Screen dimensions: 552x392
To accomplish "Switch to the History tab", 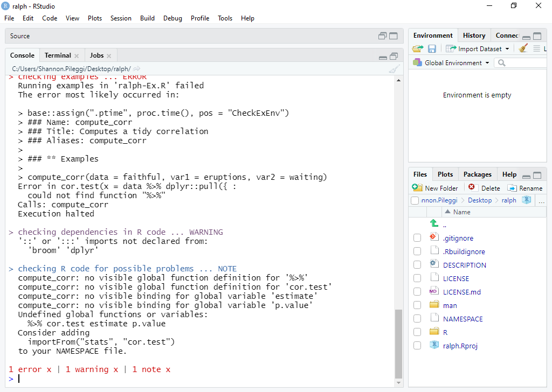I will [474, 36].
